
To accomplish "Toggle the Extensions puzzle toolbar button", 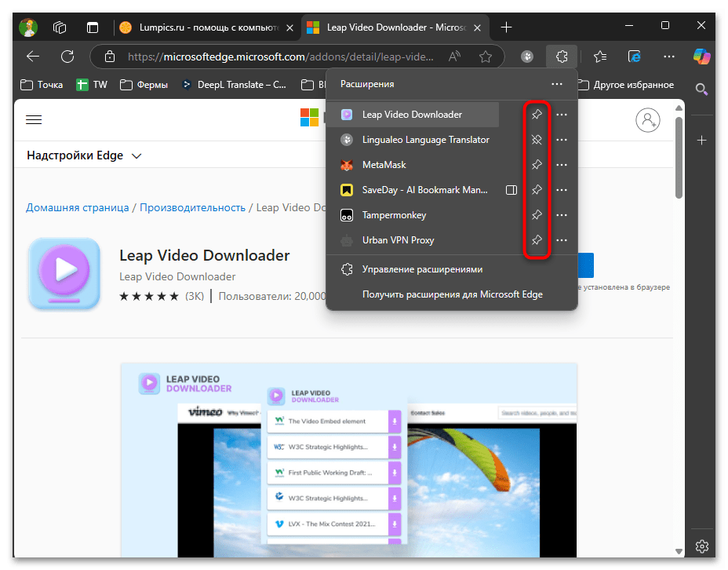I will click(562, 57).
